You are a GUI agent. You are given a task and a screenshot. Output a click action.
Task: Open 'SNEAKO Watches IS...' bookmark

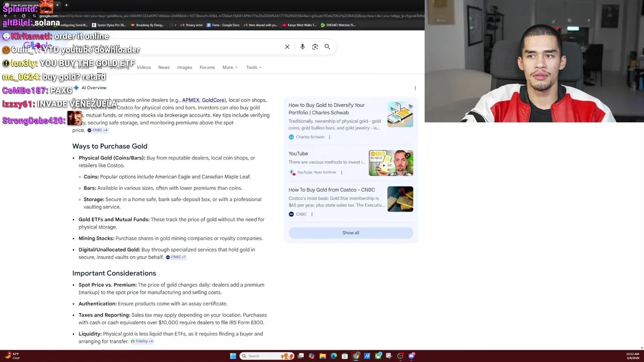338,25
